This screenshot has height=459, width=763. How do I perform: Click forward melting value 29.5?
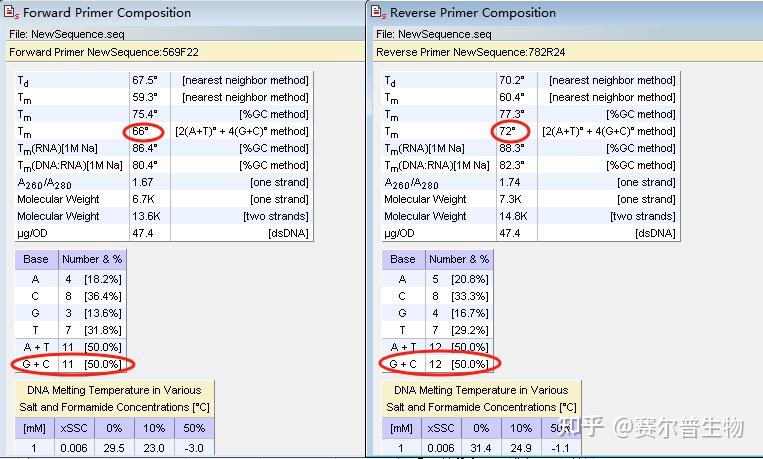point(114,448)
